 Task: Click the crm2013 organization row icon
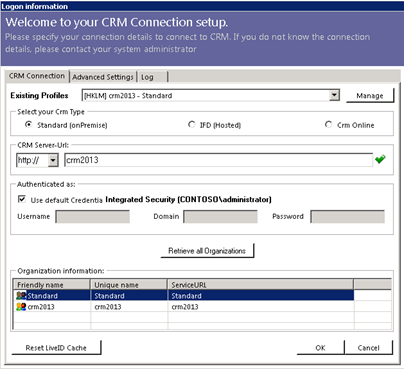tap(21, 306)
